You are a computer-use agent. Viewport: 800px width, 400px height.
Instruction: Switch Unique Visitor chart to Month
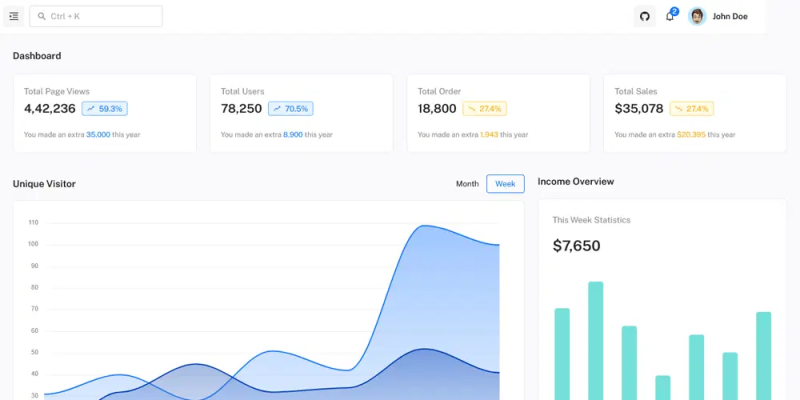(467, 184)
